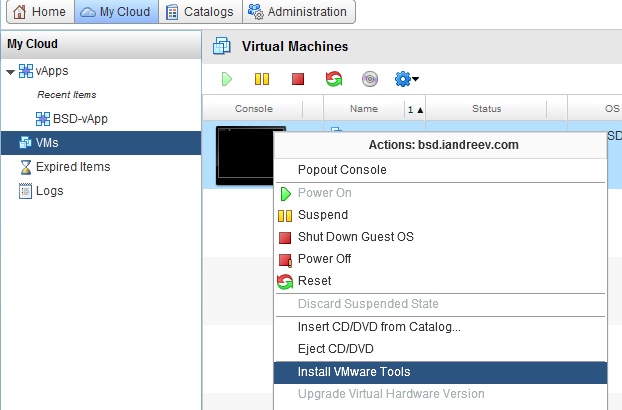
Task: Choose Popout Console from the menu
Action: [x=440, y=170]
